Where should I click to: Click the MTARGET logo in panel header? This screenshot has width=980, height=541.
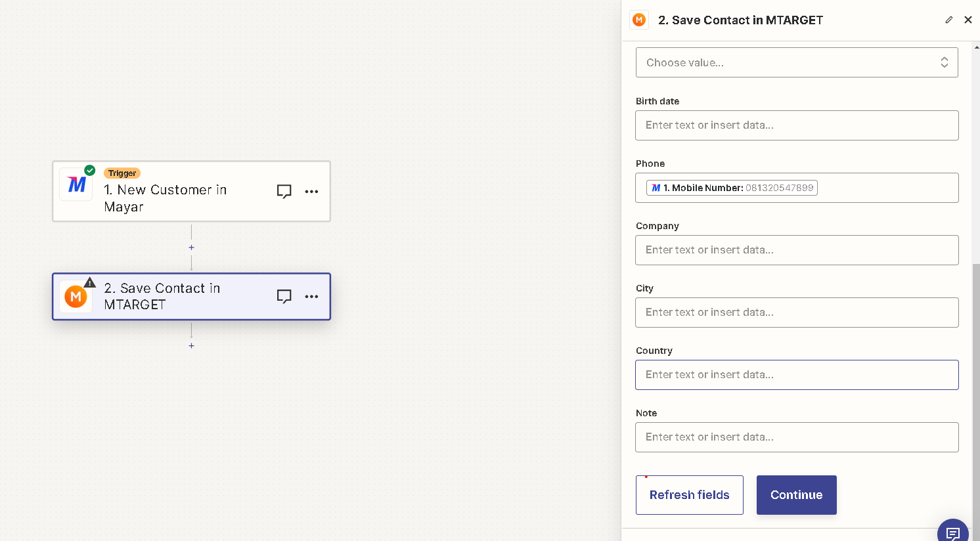point(639,20)
